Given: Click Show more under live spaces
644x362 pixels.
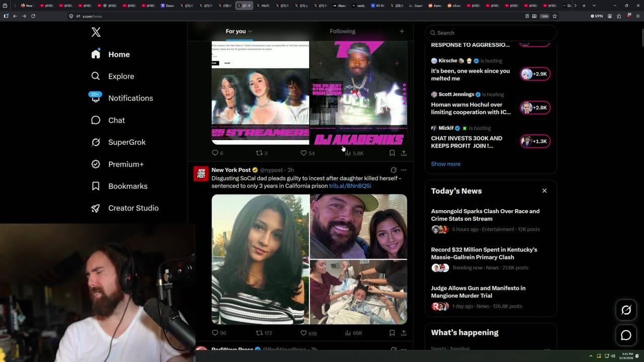Looking at the screenshot, I should click(446, 164).
